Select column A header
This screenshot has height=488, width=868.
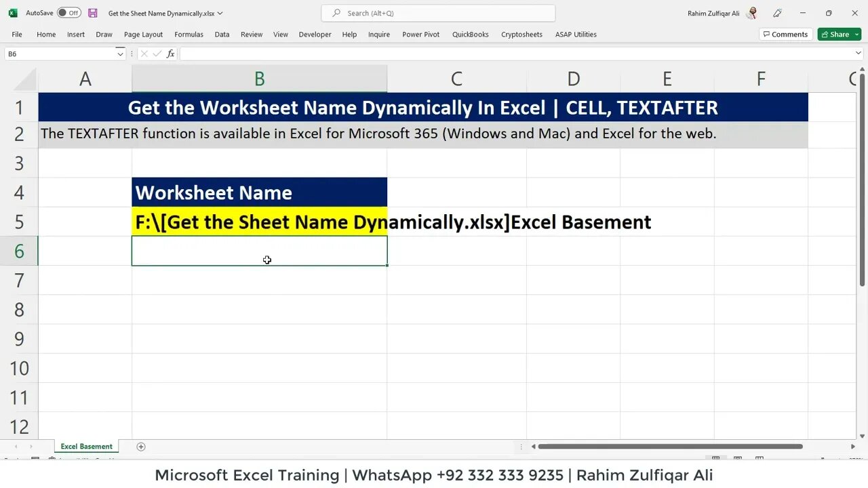85,79
